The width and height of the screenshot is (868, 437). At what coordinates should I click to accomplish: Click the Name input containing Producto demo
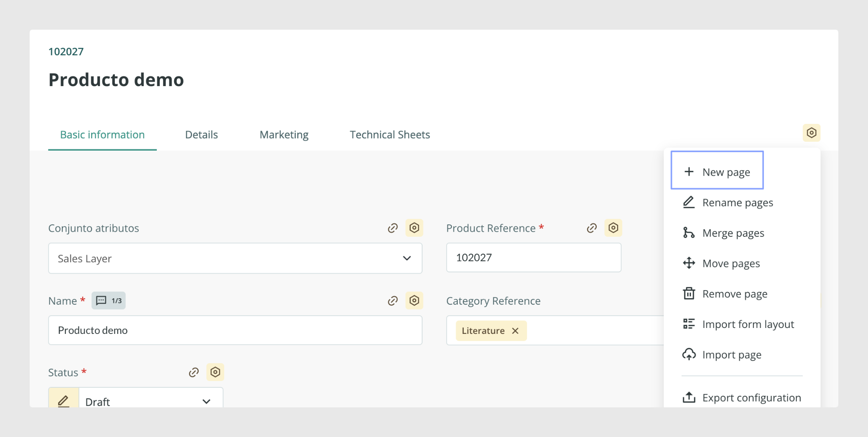click(x=235, y=330)
